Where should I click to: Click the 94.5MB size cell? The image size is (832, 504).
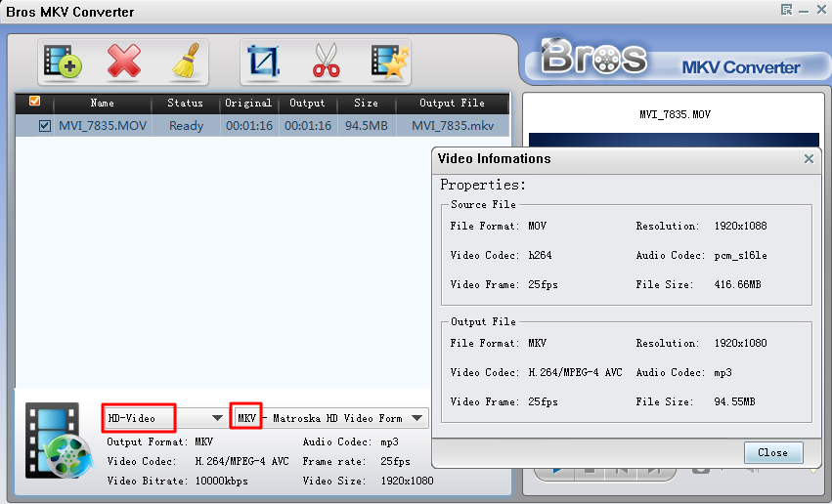click(x=367, y=126)
